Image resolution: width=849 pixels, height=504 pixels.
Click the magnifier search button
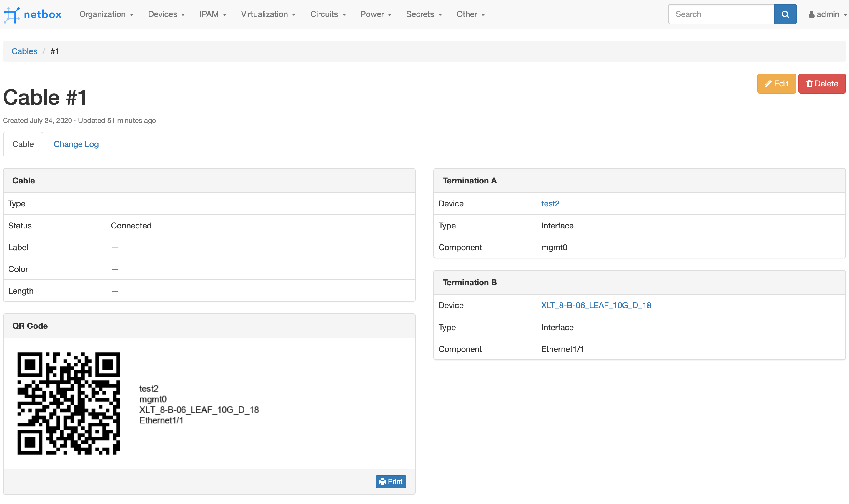click(785, 14)
